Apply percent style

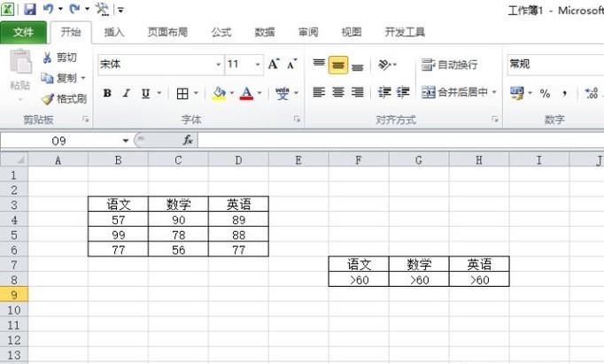point(545,93)
